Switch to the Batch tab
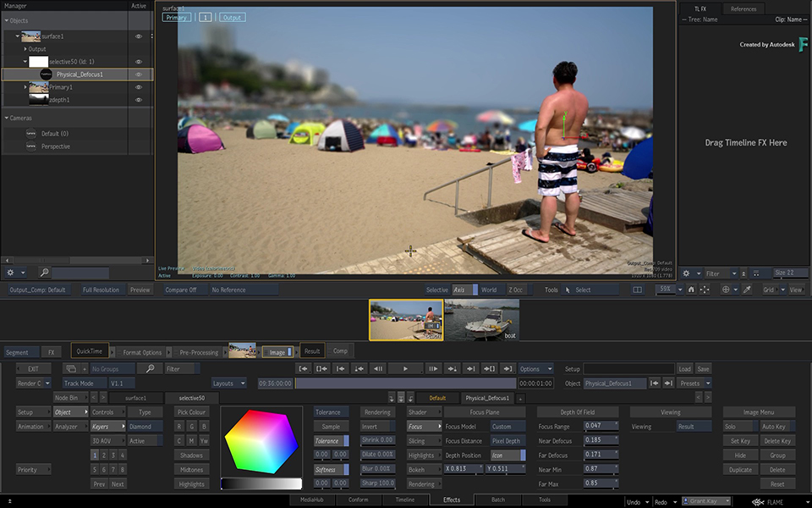Viewport: 812px width, 508px height. click(x=497, y=500)
